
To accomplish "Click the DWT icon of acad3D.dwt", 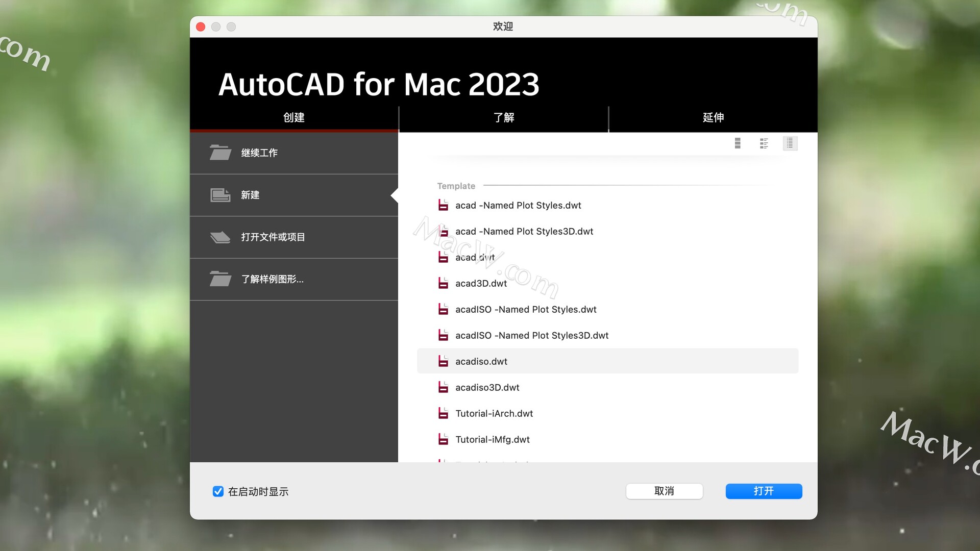I will [443, 283].
